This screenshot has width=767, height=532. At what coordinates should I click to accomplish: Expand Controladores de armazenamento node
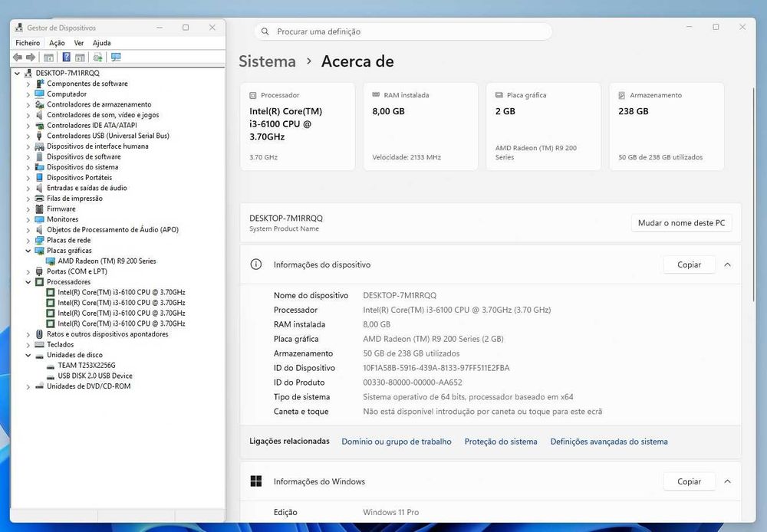click(28, 105)
